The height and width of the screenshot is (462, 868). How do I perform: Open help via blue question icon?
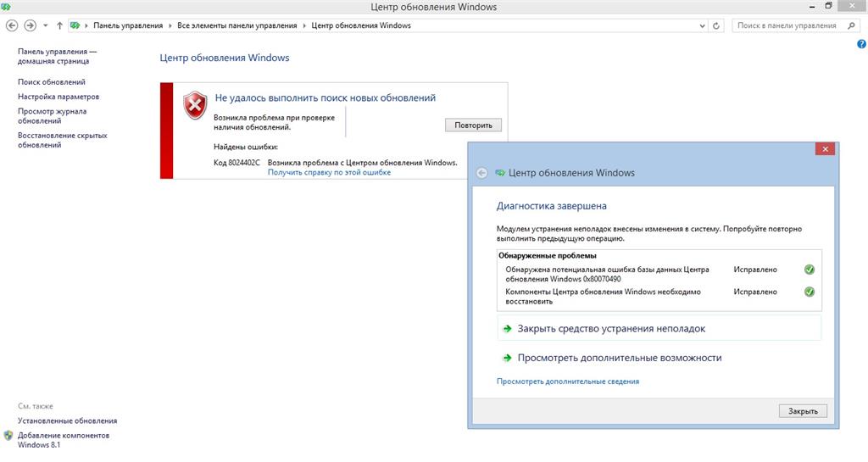click(861, 44)
